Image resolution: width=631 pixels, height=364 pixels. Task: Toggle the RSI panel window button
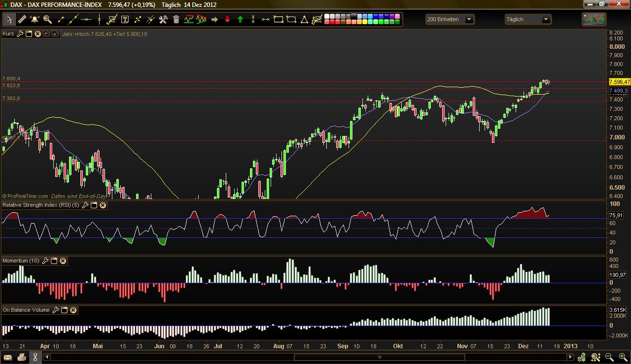click(94, 205)
